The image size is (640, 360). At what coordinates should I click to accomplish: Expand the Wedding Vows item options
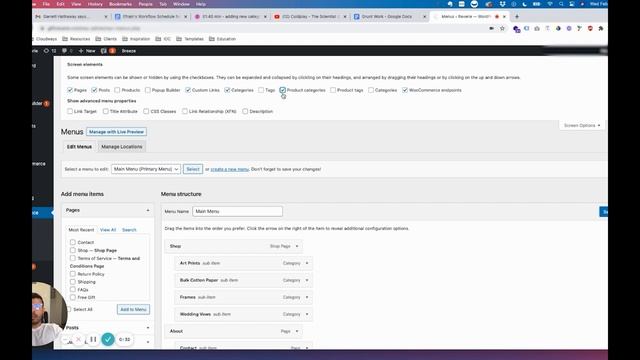(307, 314)
